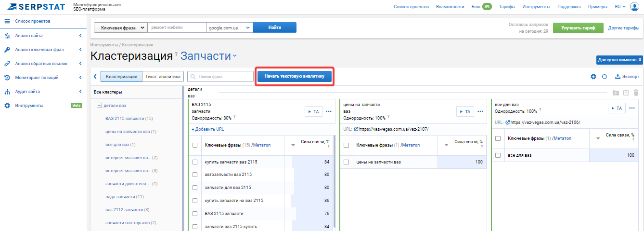
Task: Select лада запчасти (11) cluster in tree
Action: coord(125,197)
